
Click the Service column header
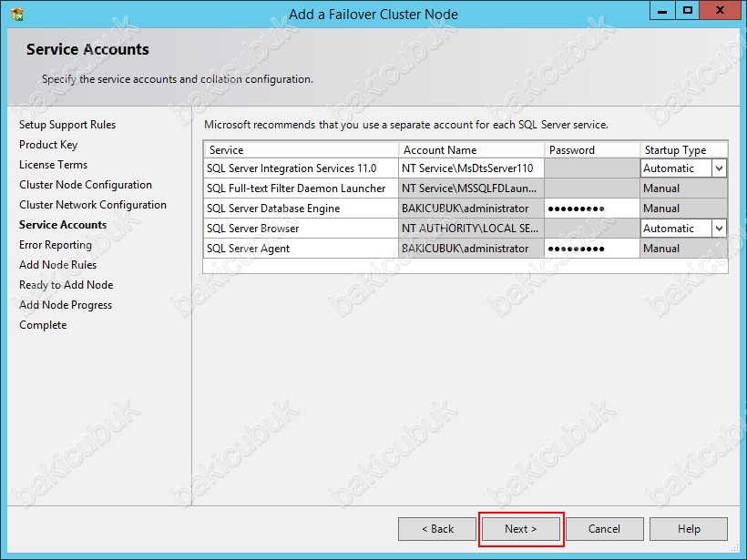[302, 150]
